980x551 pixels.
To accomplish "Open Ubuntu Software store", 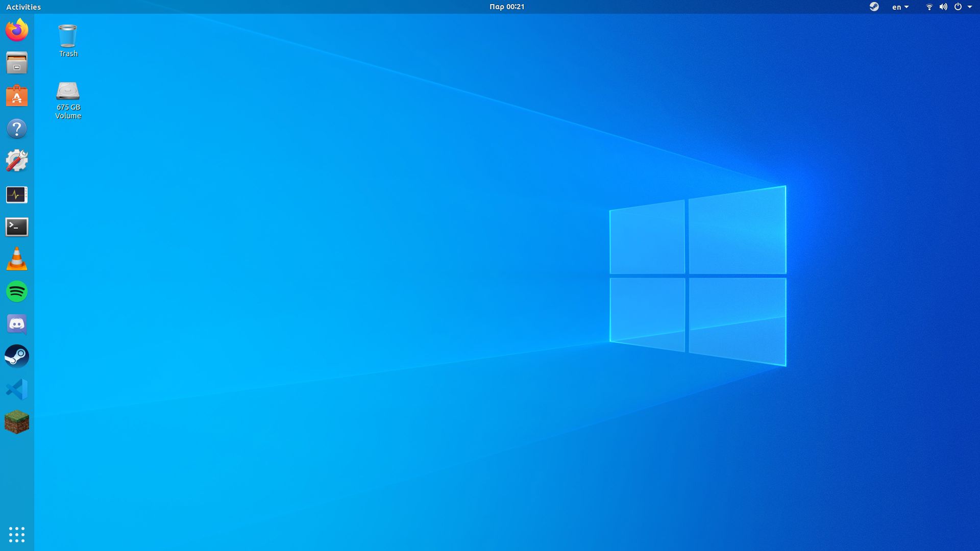I will coord(17,96).
